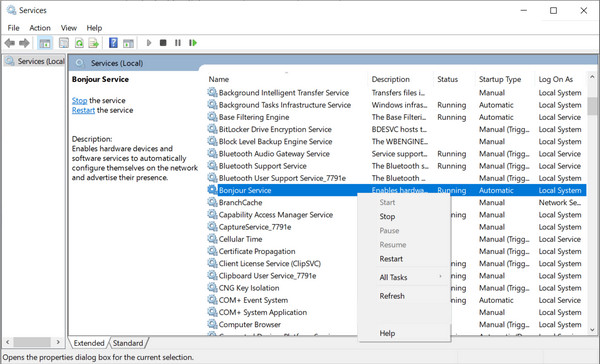Click the vertical scrollbar down arrow
This screenshot has width=600, height=364.
tap(592, 330)
